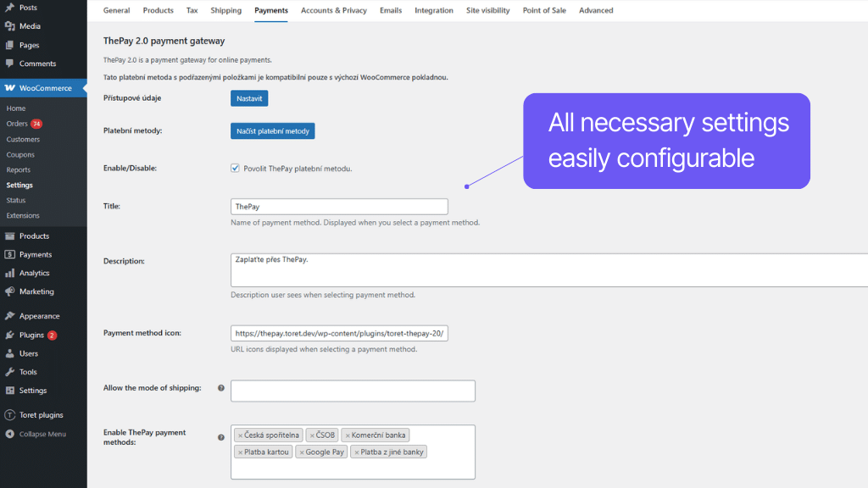Click the Tools wrench icon
The height and width of the screenshot is (488, 868).
click(x=10, y=372)
